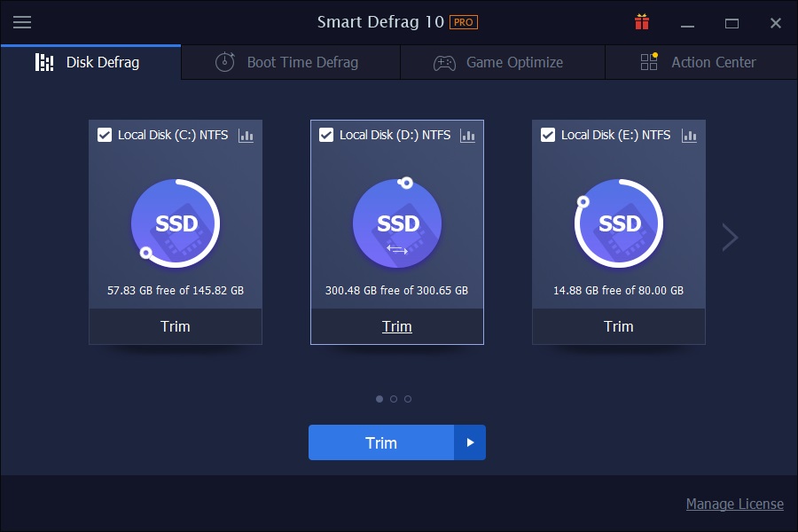Select '14.88 GB free of 80.00 GB' text
Viewport: 798px width, 532px height.
point(618,290)
